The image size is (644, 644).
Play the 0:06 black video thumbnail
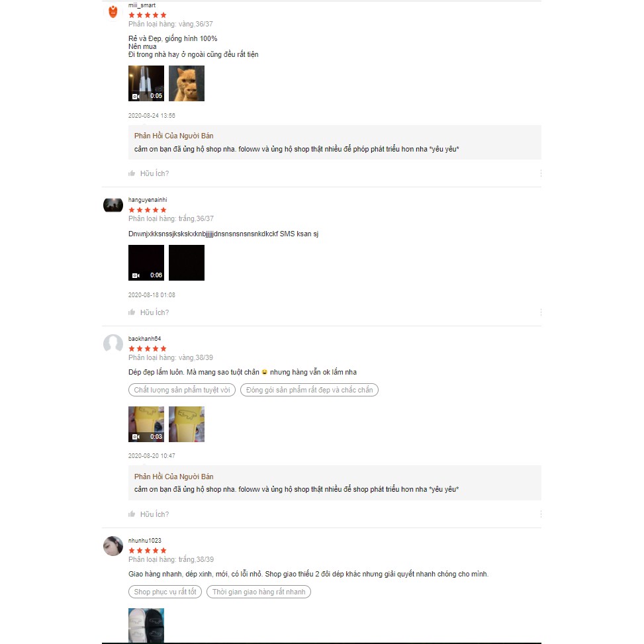(146, 263)
